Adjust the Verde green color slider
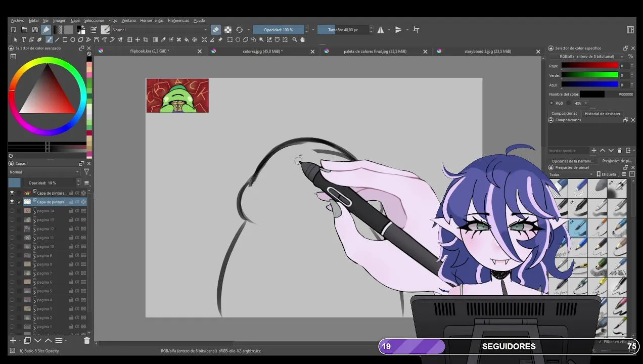 tap(590, 75)
